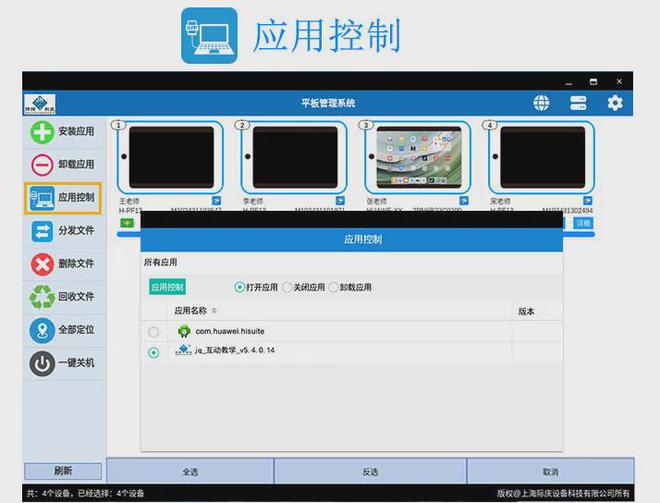This screenshot has height=503, width=660.
Task: Sort by the 应用名称 column arrow
Action: [x=214, y=311]
